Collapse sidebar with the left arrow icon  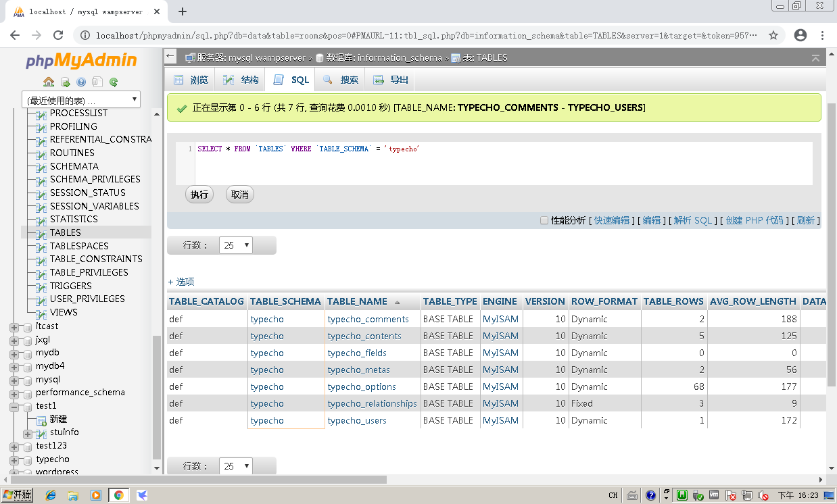(x=170, y=57)
